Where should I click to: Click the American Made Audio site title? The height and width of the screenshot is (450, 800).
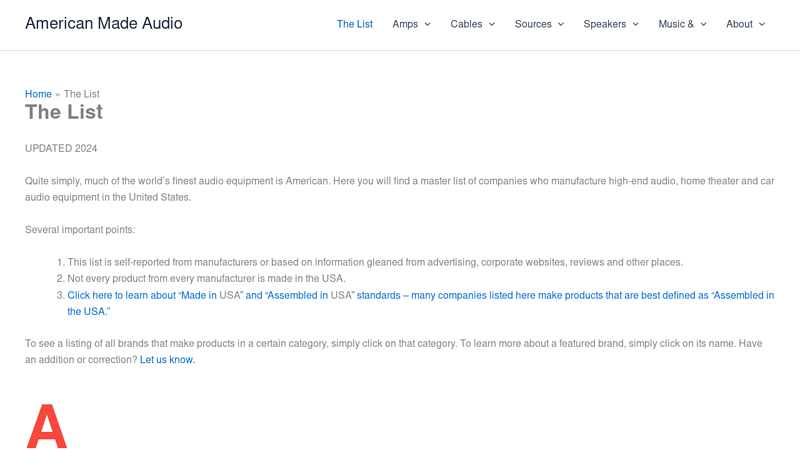tap(104, 23)
